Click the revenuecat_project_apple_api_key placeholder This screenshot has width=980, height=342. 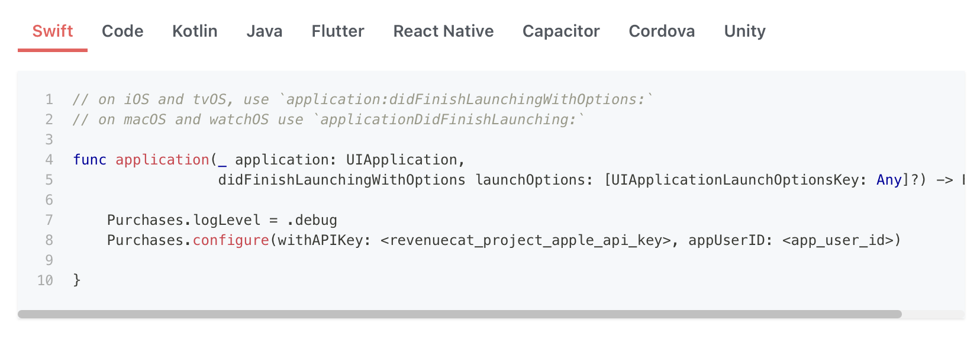526,240
